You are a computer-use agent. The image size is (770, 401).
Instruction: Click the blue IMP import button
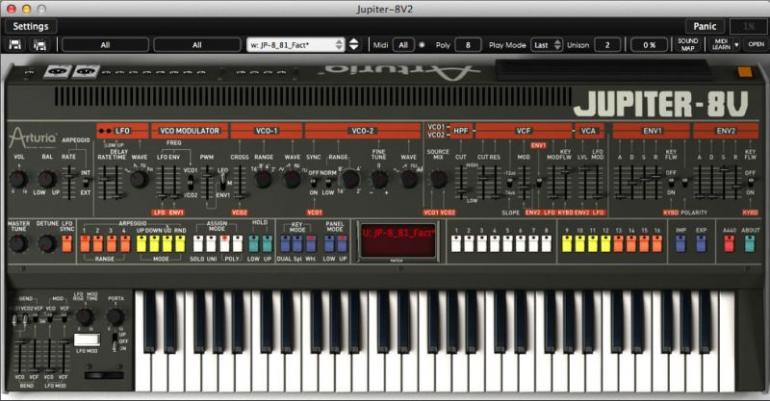[x=681, y=243]
